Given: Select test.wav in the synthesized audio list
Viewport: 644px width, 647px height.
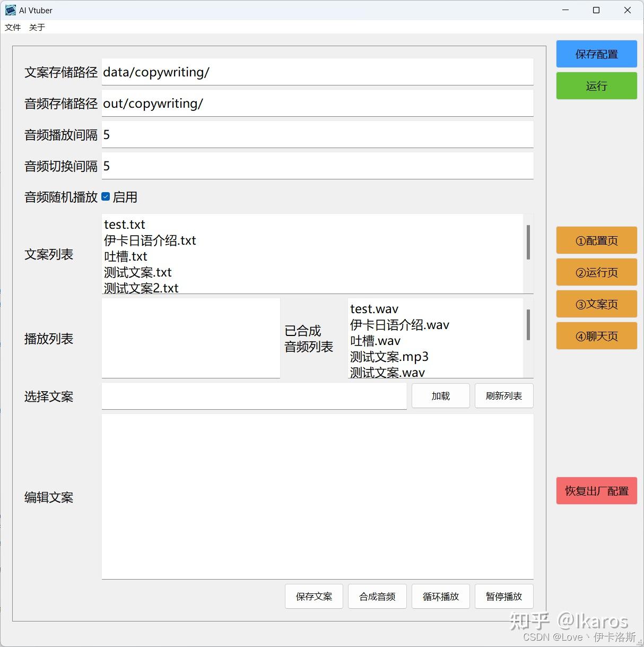Looking at the screenshot, I should 373,308.
